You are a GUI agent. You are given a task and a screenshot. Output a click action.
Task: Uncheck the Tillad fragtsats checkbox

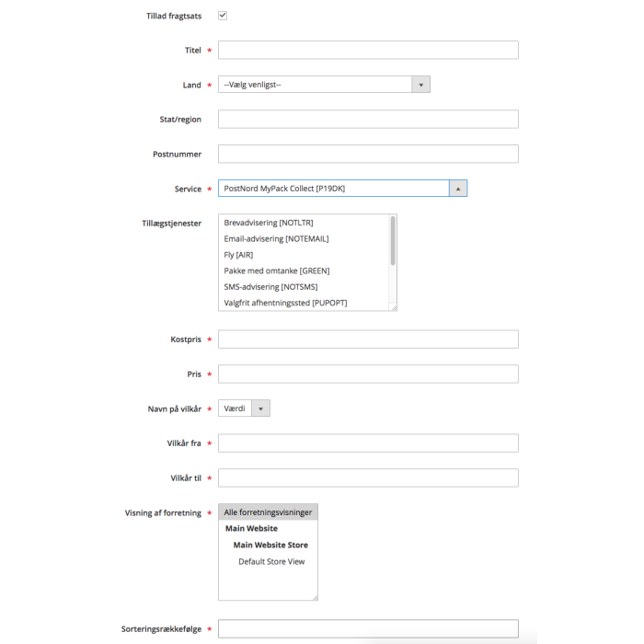click(x=223, y=16)
